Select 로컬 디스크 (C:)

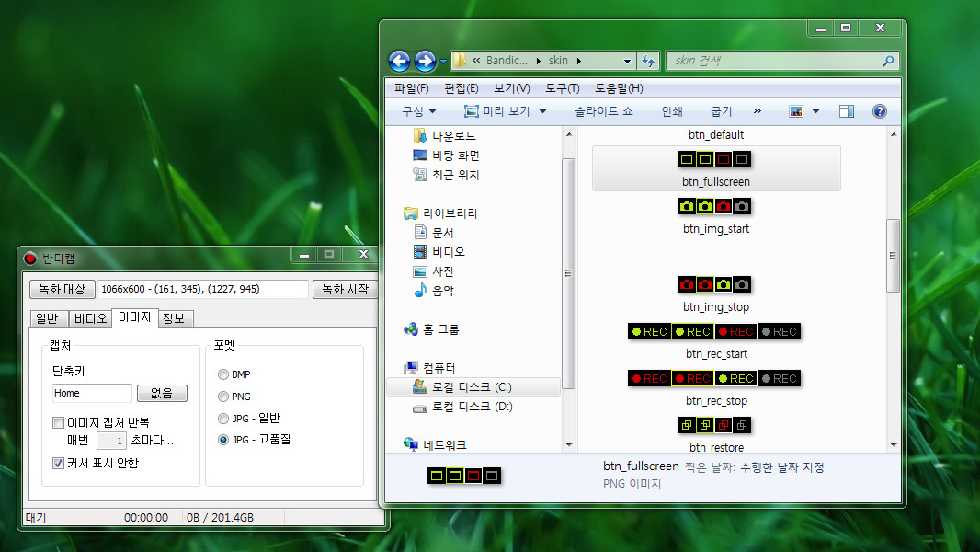(x=473, y=387)
